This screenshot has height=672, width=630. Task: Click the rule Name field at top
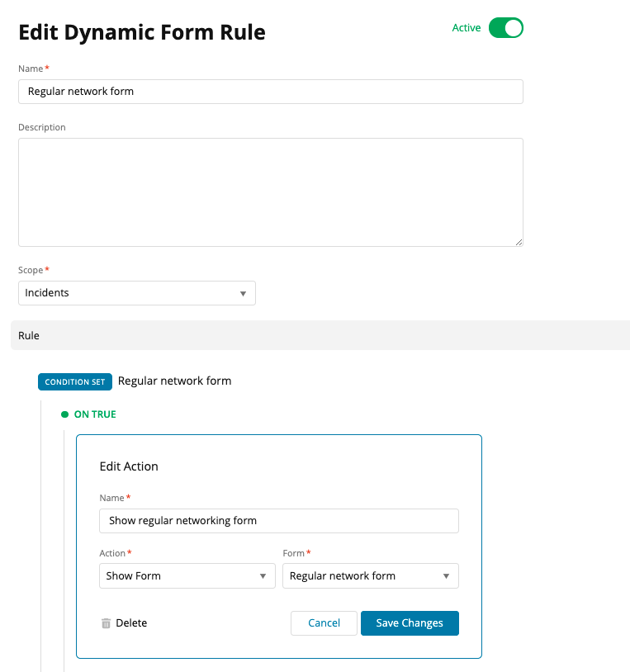coord(270,92)
